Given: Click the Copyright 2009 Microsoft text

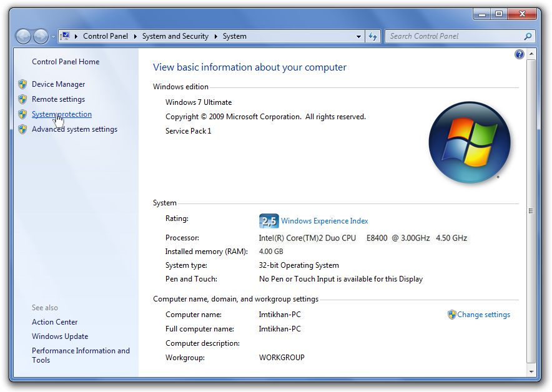Looking at the screenshot, I should click(265, 117).
